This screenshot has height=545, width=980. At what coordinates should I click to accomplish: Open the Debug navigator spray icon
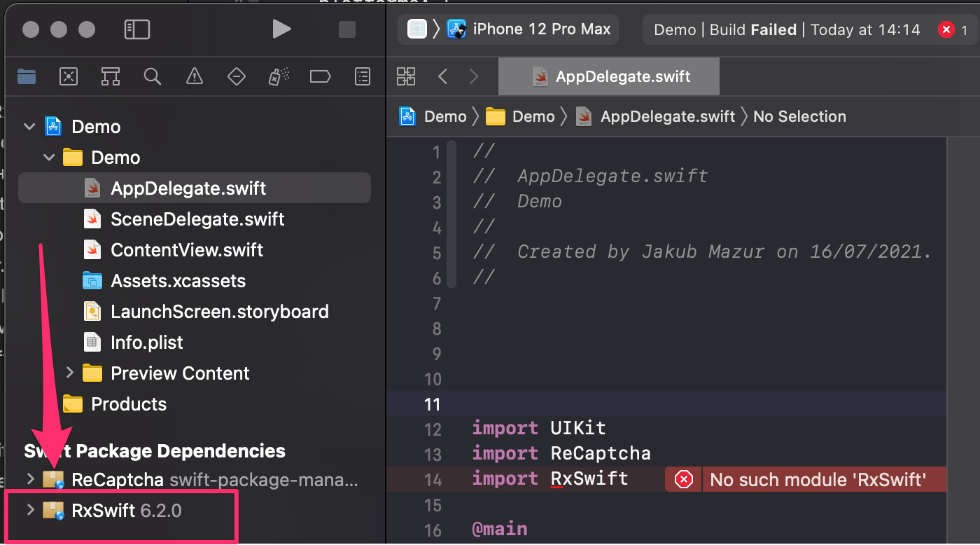[279, 76]
